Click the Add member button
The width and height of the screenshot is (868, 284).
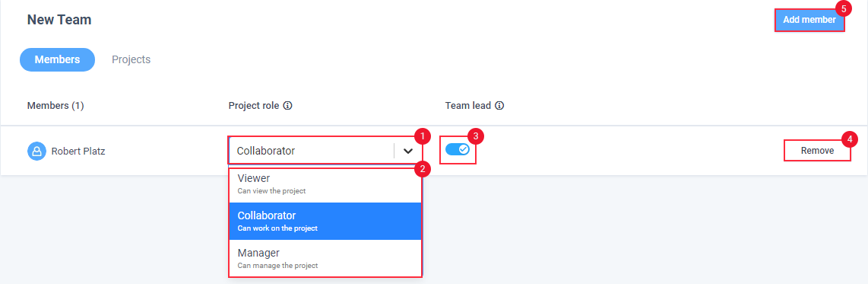click(809, 20)
